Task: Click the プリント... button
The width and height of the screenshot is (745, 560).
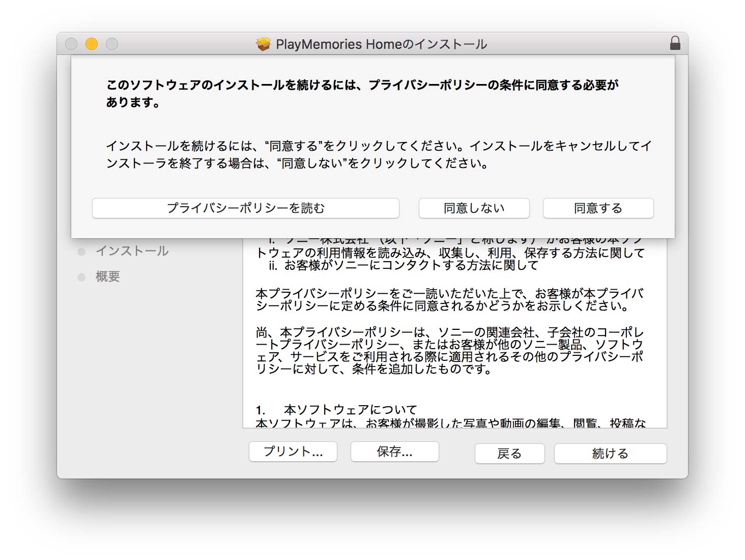Action: (293, 452)
